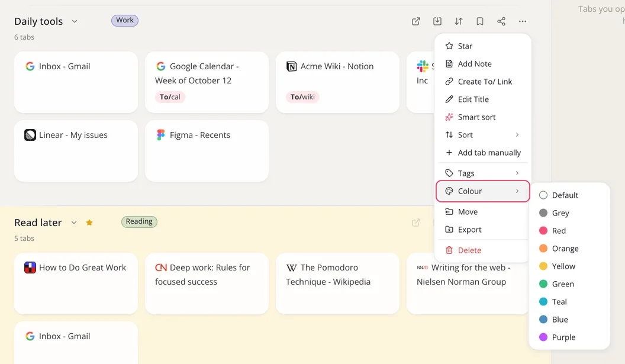Collapse the Daily tools section chevron
Image resolution: width=625 pixels, height=364 pixels.
(75, 21)
